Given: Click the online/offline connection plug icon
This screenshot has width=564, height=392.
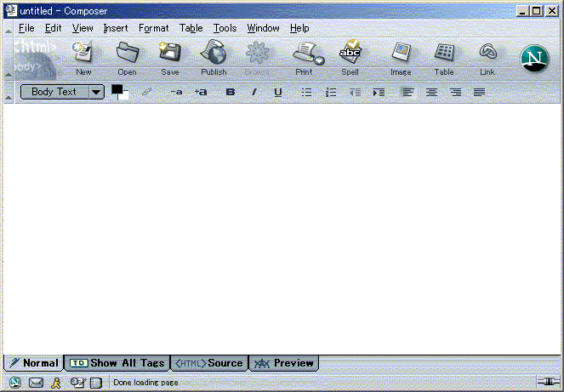Looking at the screenshot, I should (548, 382).
